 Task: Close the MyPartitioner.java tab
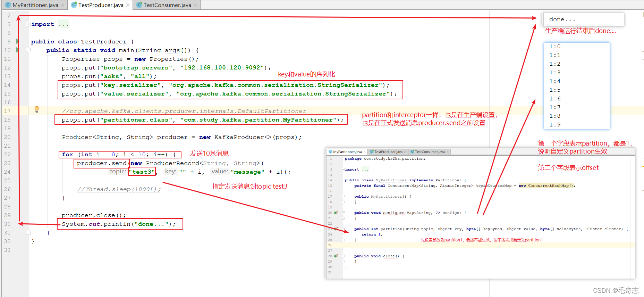(62, 5)
